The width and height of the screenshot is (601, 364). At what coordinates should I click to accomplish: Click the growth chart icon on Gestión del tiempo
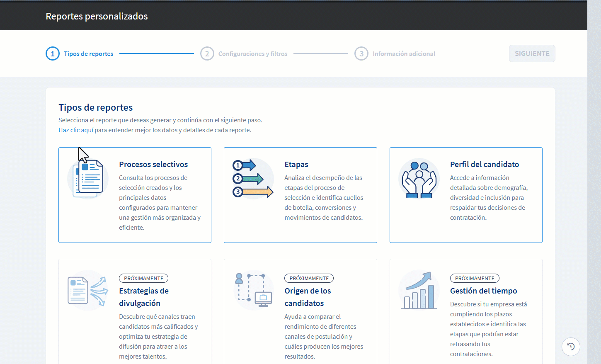click(419, 290)
